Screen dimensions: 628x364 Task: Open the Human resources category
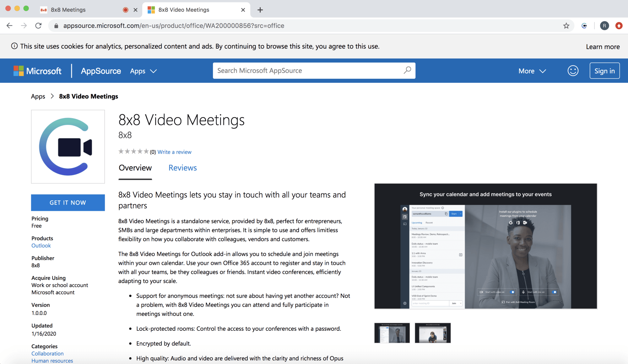[52, 361]
